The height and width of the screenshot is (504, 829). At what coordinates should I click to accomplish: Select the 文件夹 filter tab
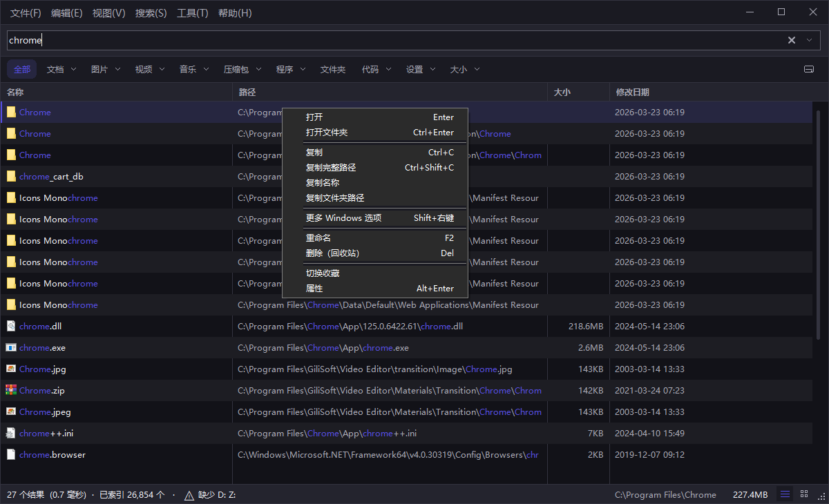click(x=333, y=69)
